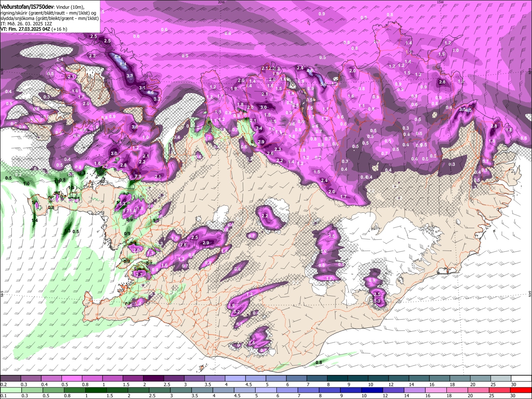
Task: Click the '0.2' label in the top legend row
Action: [x=3, y=384]
